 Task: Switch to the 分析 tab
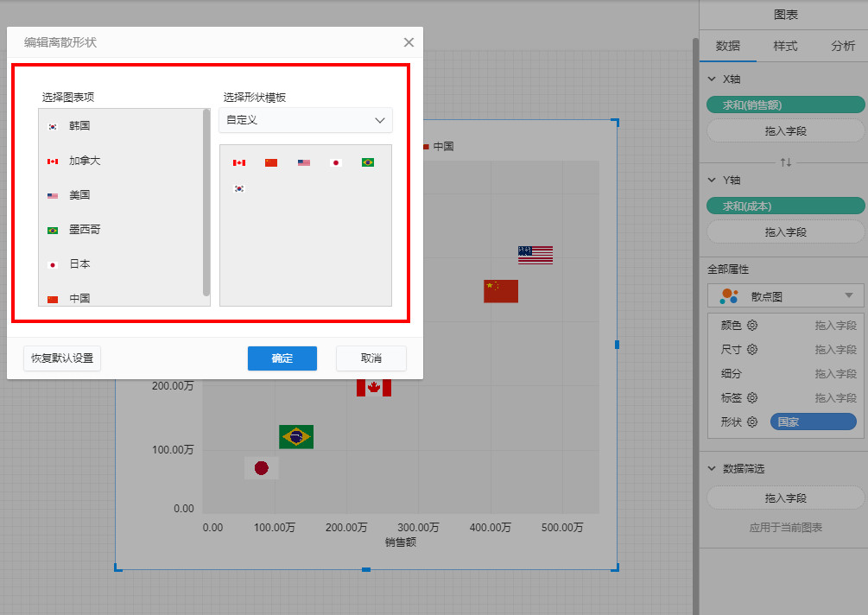[x=843, y=46]
